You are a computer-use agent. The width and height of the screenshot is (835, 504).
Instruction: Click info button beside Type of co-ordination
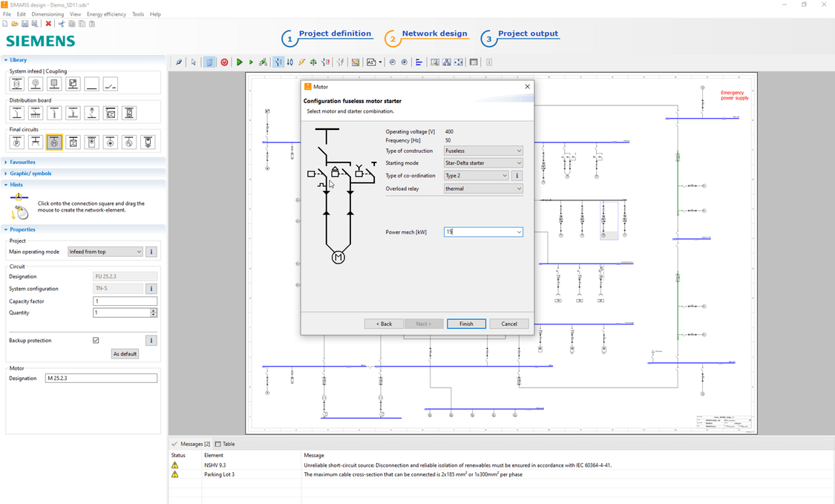tap(517, 176)
